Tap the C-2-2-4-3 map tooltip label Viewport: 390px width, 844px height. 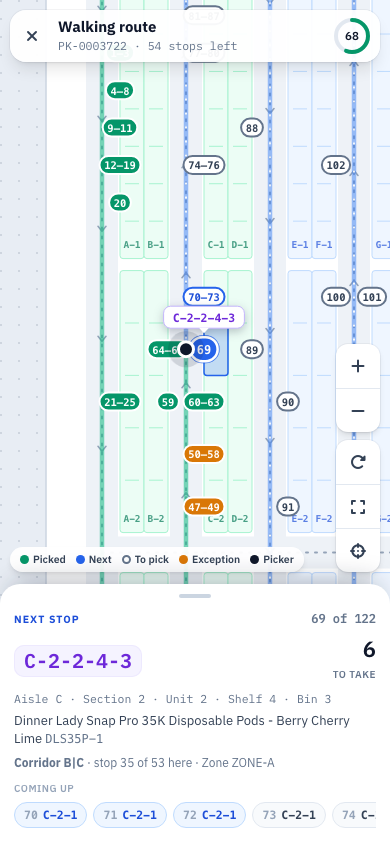[204, 318]
